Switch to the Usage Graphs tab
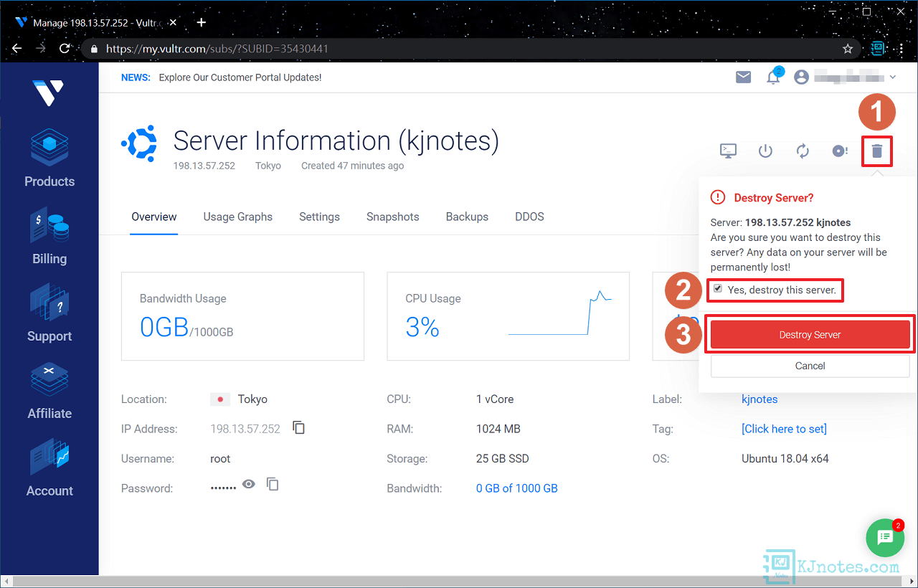 (x=238, y=217)
